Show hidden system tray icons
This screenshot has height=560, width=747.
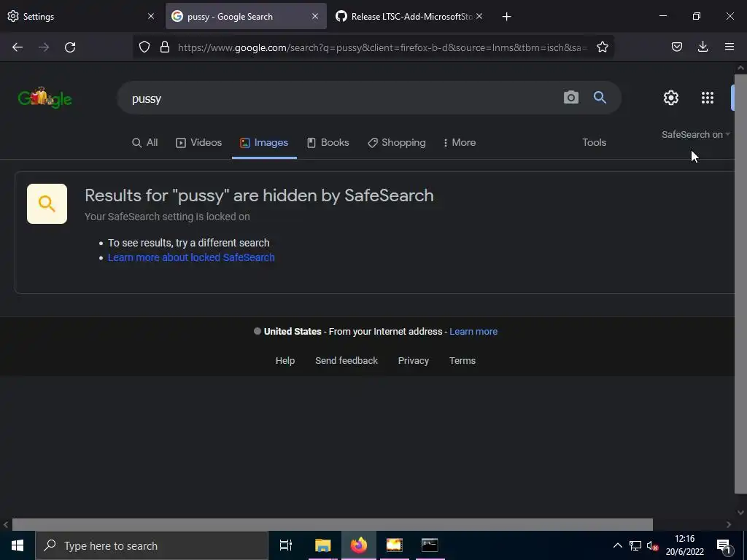tap(617, 545)
